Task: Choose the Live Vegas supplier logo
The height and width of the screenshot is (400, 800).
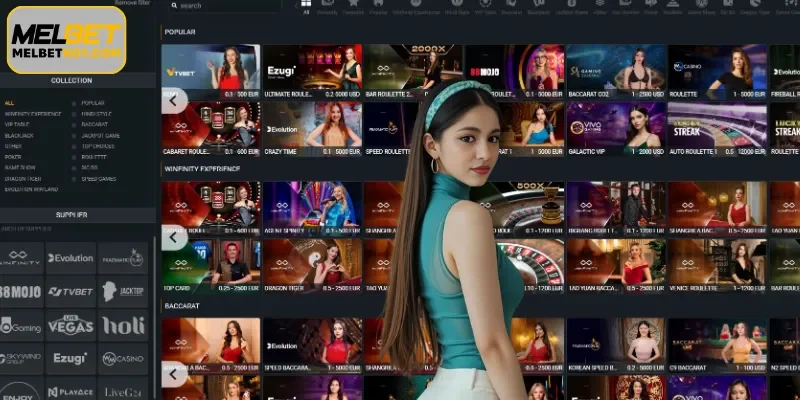Action: point(70,326)
